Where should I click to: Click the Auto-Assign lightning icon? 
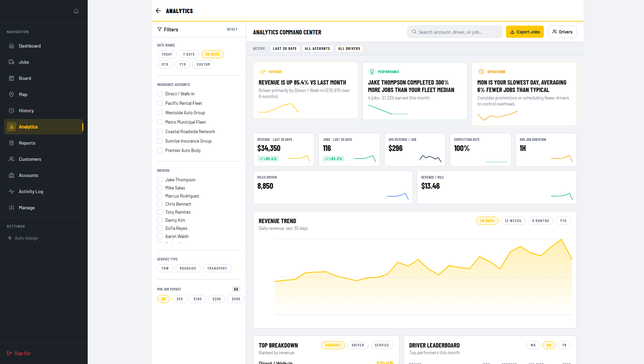point(10,238)
